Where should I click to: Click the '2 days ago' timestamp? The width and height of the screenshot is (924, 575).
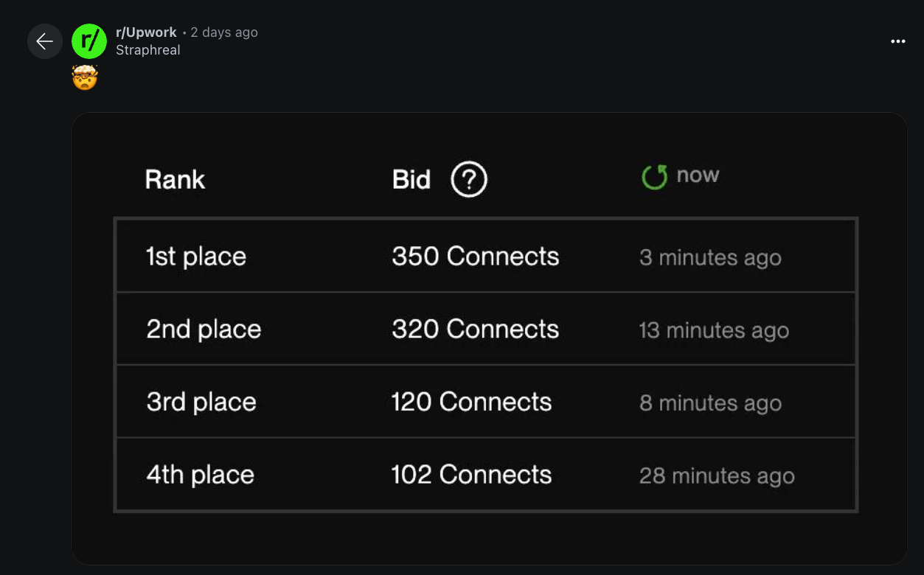[224, 32]
